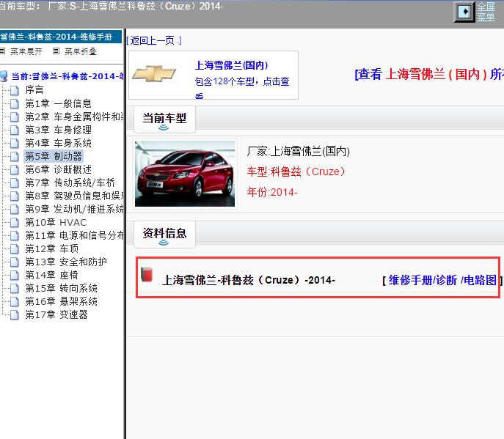
Task: Open 第9章 发动机/推进系统
Action: click(x=74, y=209)
